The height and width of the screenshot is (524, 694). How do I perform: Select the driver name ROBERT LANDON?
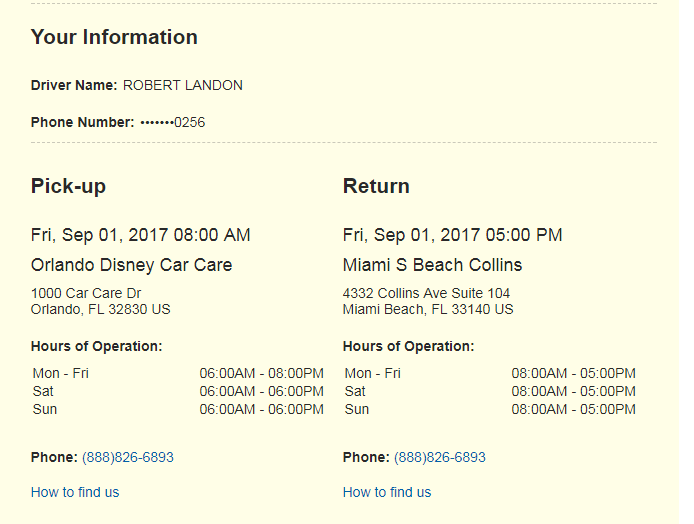(183, 86)
